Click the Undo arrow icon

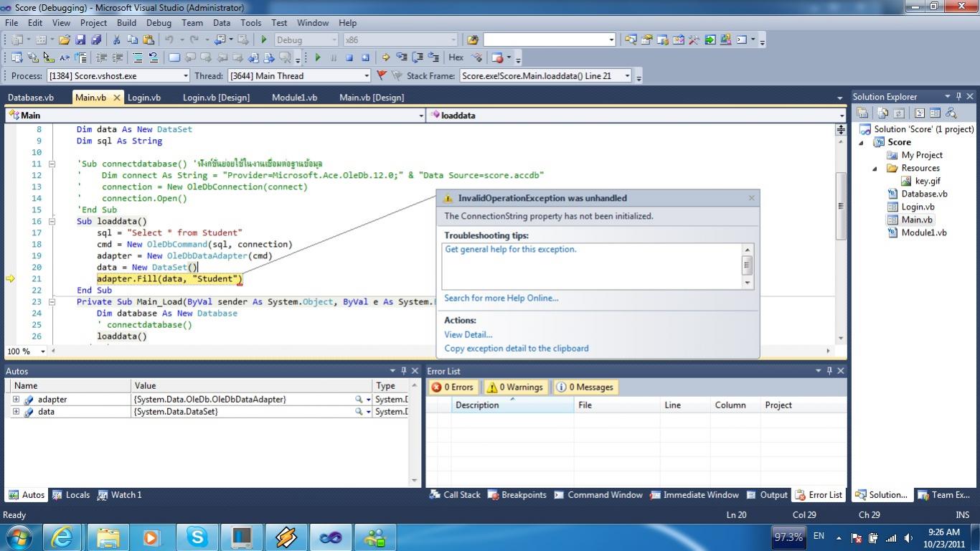click(x=169, y=40)
